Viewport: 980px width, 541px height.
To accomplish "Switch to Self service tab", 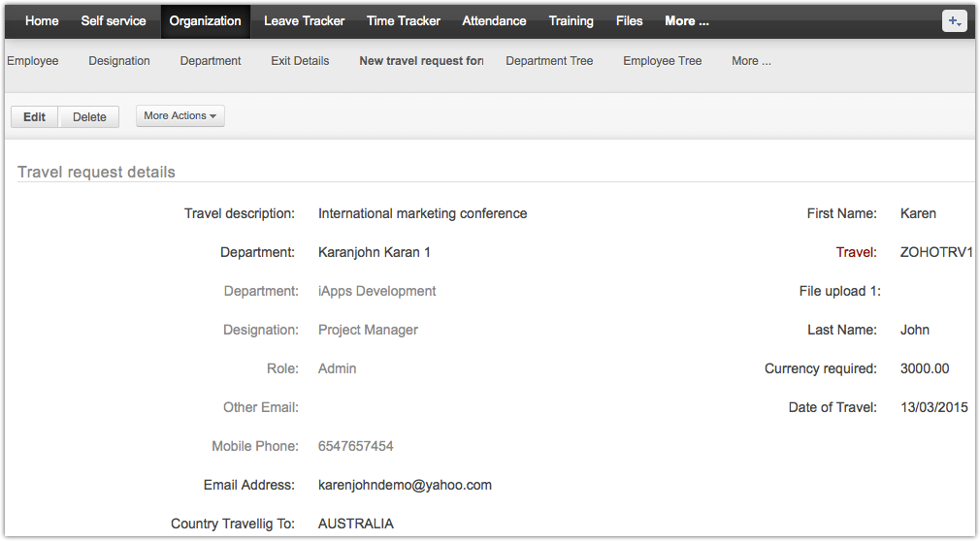I will (x=114, y=21).
